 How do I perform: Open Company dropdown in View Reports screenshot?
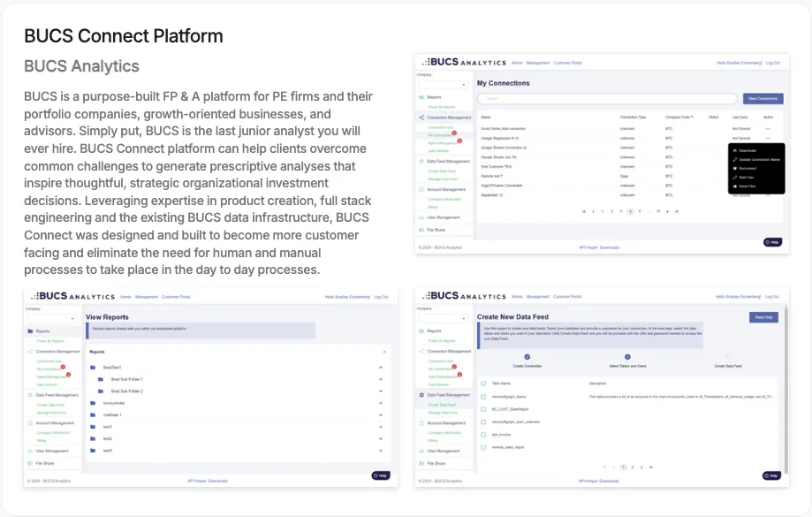point(51,318)
